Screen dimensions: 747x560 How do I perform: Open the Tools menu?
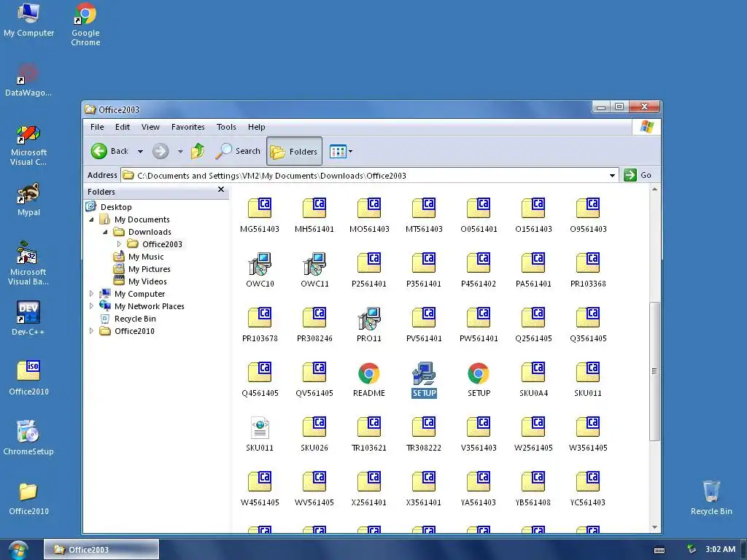tap(226, 127)
